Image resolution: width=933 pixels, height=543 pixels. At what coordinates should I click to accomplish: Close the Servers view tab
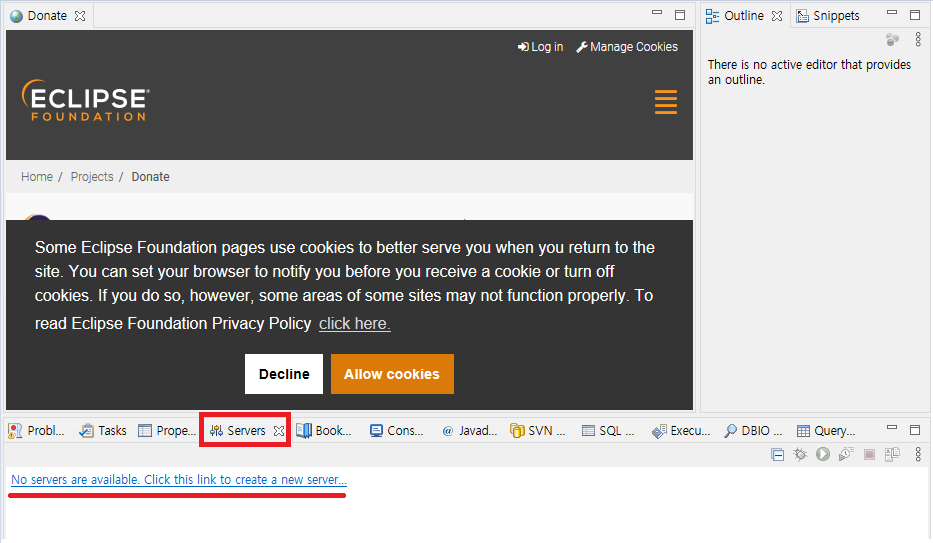[x=278, y=431]
